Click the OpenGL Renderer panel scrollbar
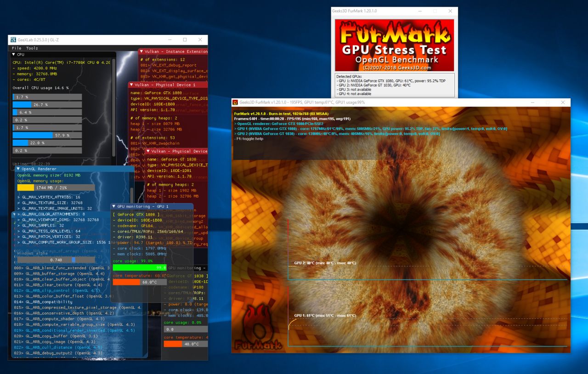 click(131, 195)
